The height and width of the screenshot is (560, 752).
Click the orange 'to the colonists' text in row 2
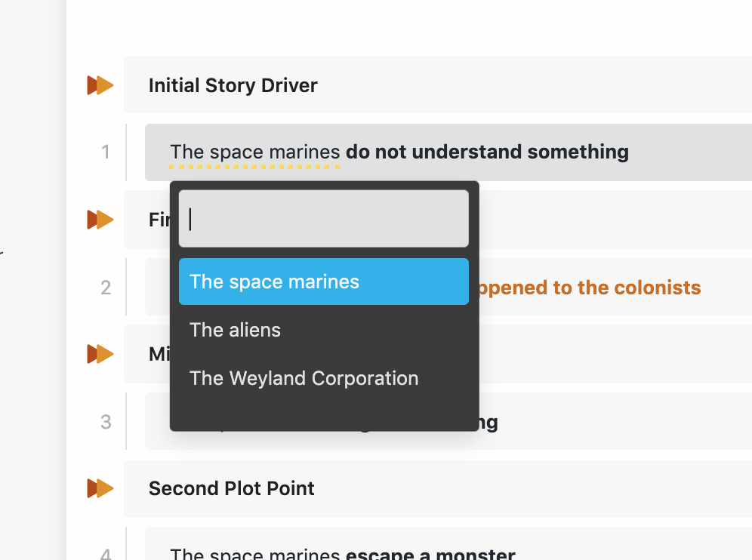tap(627, 288)
